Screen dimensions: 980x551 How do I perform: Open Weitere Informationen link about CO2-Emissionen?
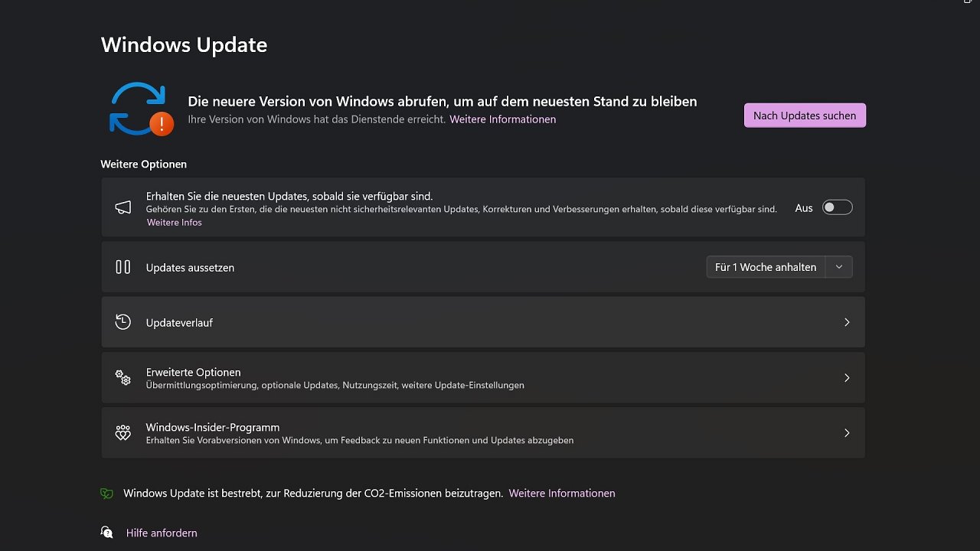click(562, 494)
